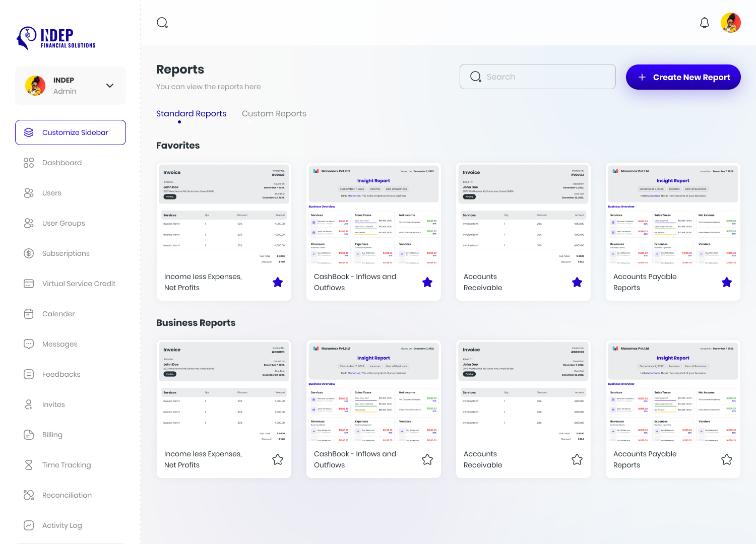Open Reconciliation from sidebar

pos(67,495)
